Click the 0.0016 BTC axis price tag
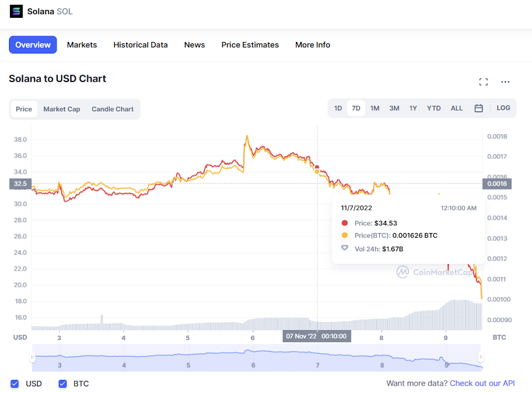This screenshot has height=393, width=532. [497, 184]
